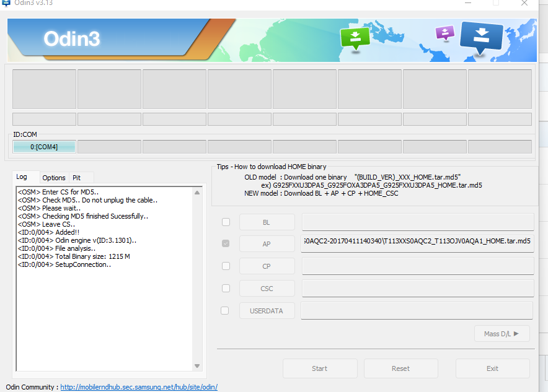Enable the CP checkbox

tap(226, 266)
